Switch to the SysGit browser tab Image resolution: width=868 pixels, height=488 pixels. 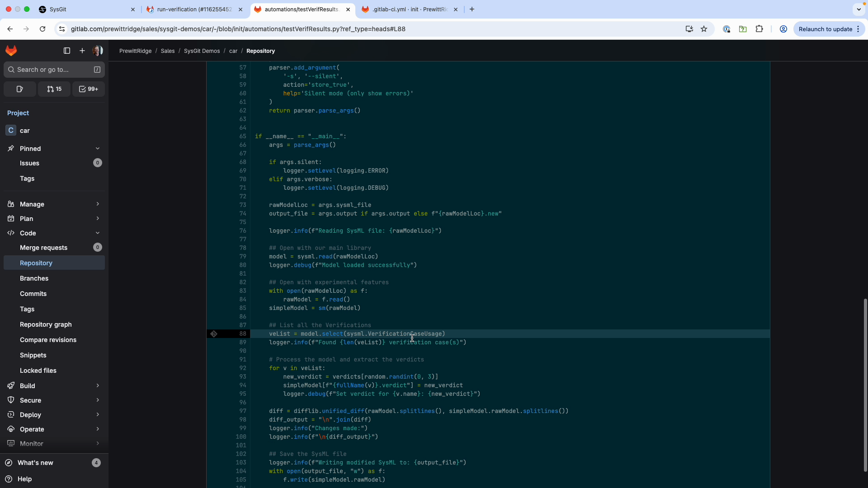click(81, 9)
